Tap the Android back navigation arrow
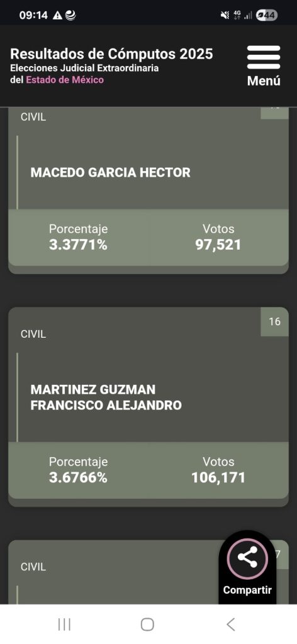Screen dimensions: 297x644 231,625
